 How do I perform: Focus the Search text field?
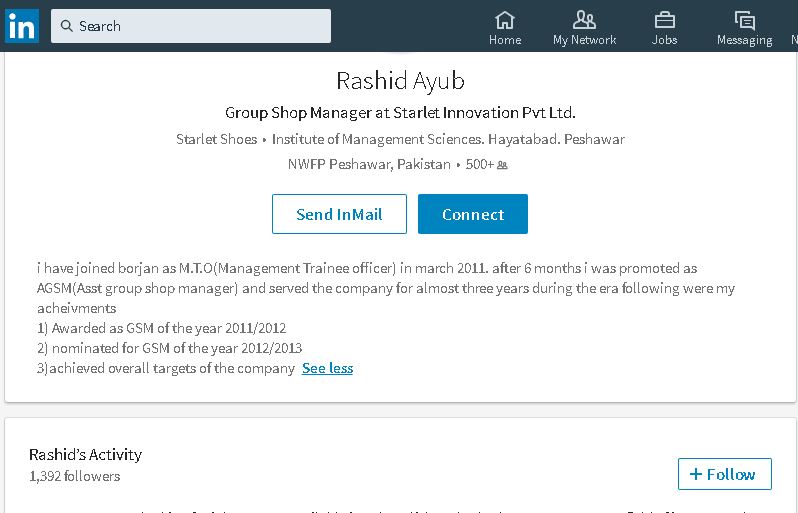pos(200,26)
